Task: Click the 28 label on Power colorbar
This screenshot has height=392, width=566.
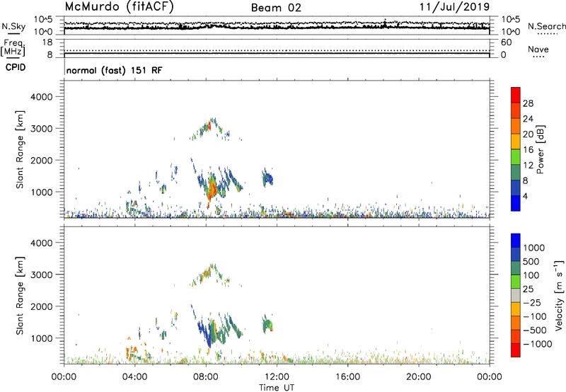Action: click(x=528, y=103)
